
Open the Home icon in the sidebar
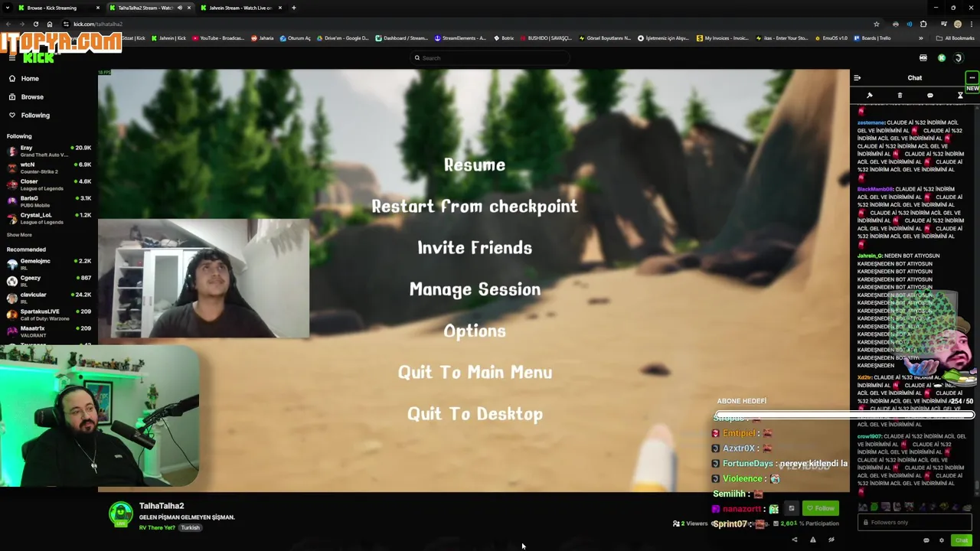pyautogui.click(x=12, y=78)
